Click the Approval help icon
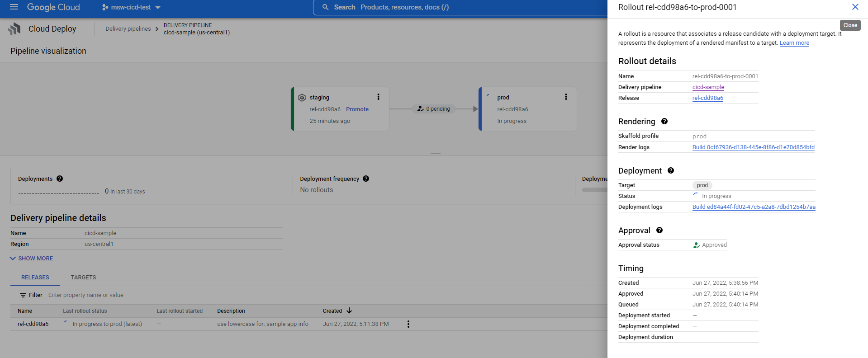868x358 pixels. pyautogui.click(x=659, y=230)
